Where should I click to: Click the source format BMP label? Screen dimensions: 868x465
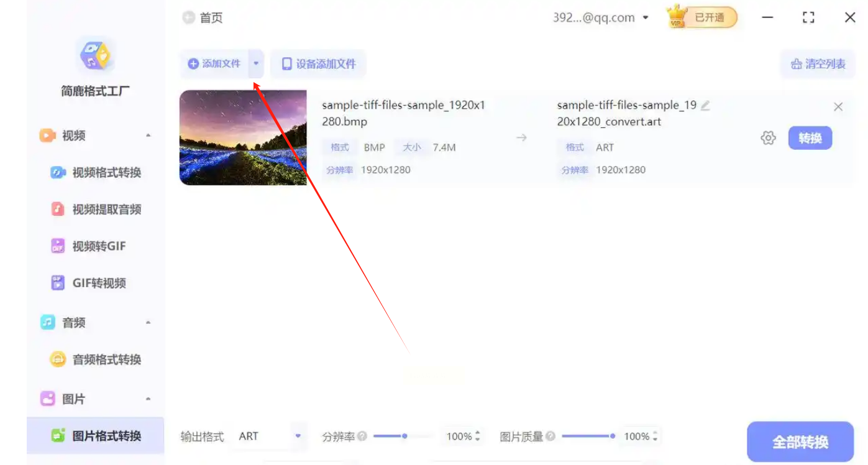click(x=375, y=147)
